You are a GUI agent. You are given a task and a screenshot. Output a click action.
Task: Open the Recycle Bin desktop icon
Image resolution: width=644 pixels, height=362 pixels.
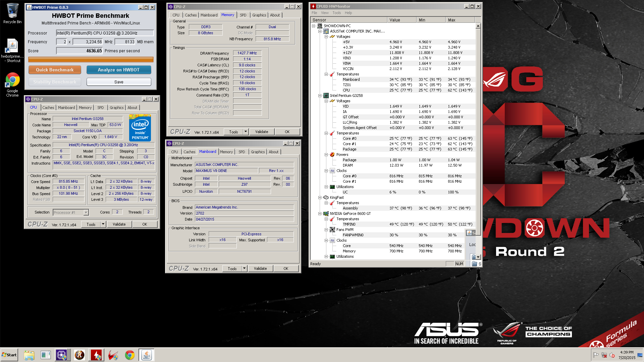click(12, 13)
